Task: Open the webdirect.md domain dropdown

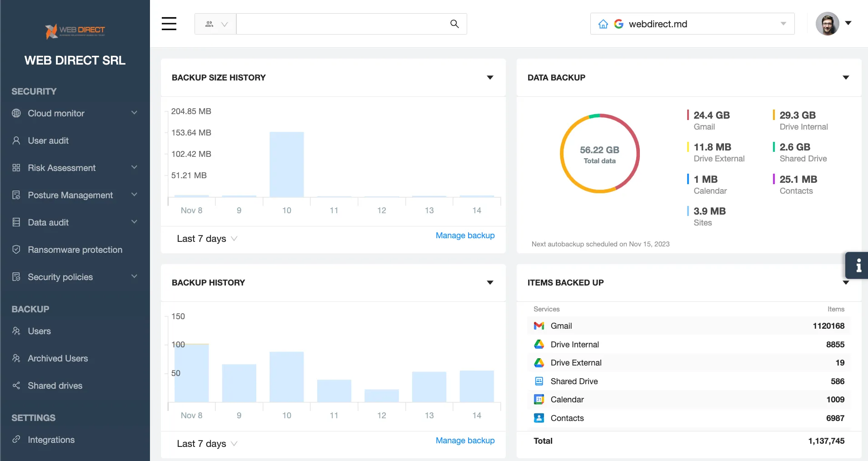Action: [783, 24]
